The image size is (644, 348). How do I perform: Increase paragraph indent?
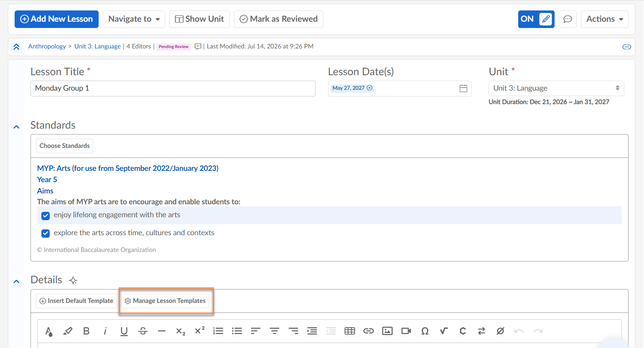click(x=312, y=331)
